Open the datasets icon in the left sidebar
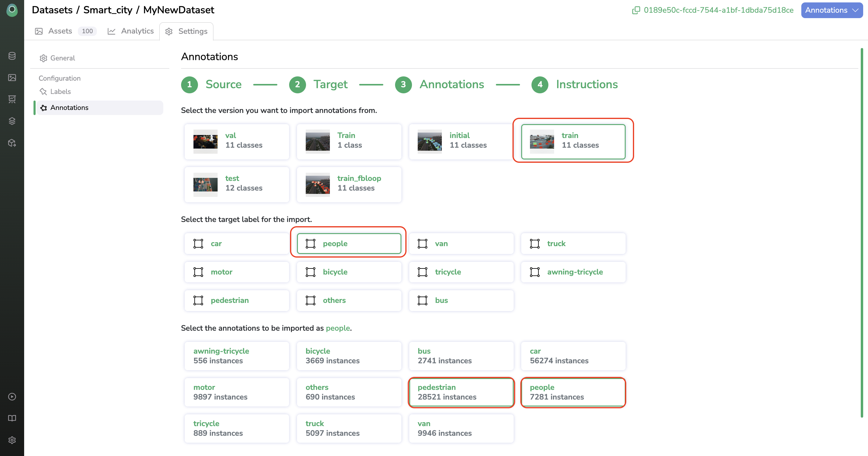The image size is (868, 456). coord(12,56)
